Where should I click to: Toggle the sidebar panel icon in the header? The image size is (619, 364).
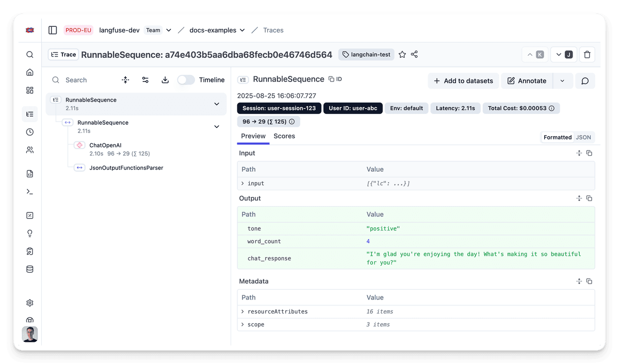coord(53,30)
